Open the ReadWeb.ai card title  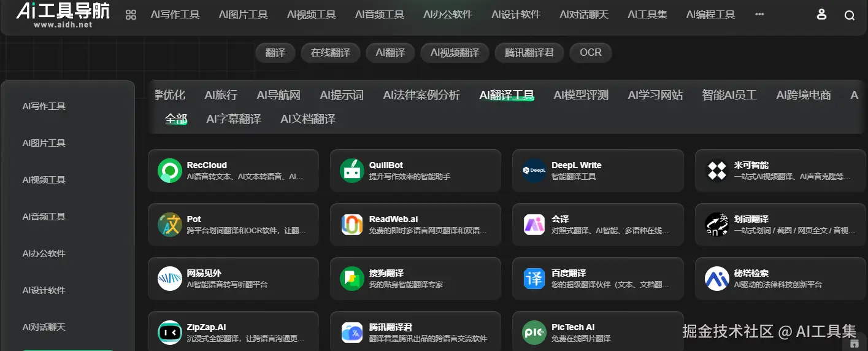(x=394, y=219)
